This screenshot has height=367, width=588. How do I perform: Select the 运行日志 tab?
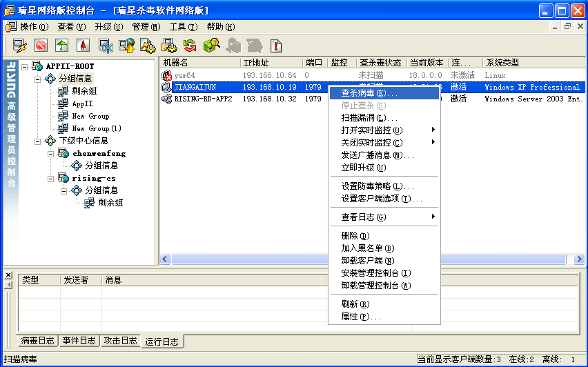(x=162, y=341)
